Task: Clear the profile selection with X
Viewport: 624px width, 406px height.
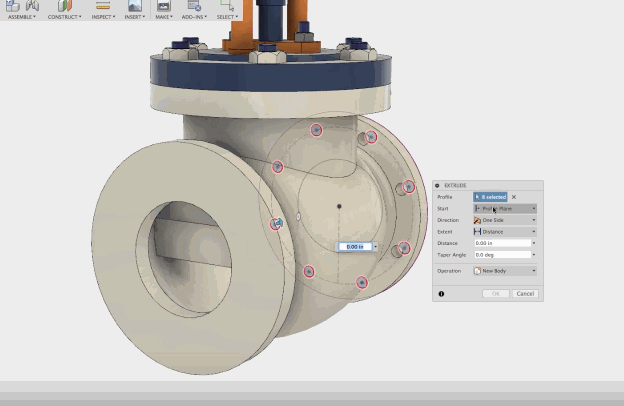Action: click(x=514, y=197)
